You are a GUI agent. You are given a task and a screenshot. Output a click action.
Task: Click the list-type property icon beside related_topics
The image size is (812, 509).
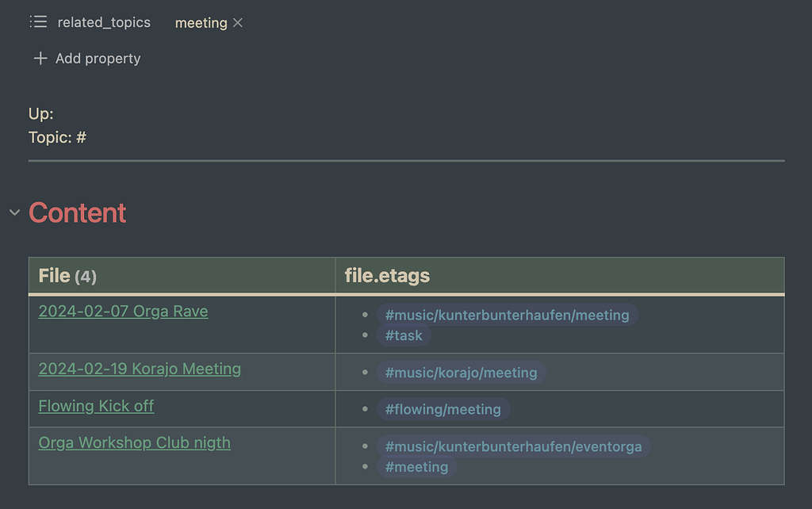click(39, 22)
